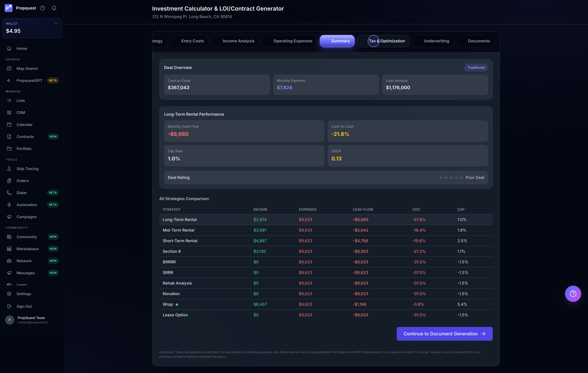The width and height of the screenshot is (588, 373).
Task: Open the notifications bell icon
Action: point(54,8)
